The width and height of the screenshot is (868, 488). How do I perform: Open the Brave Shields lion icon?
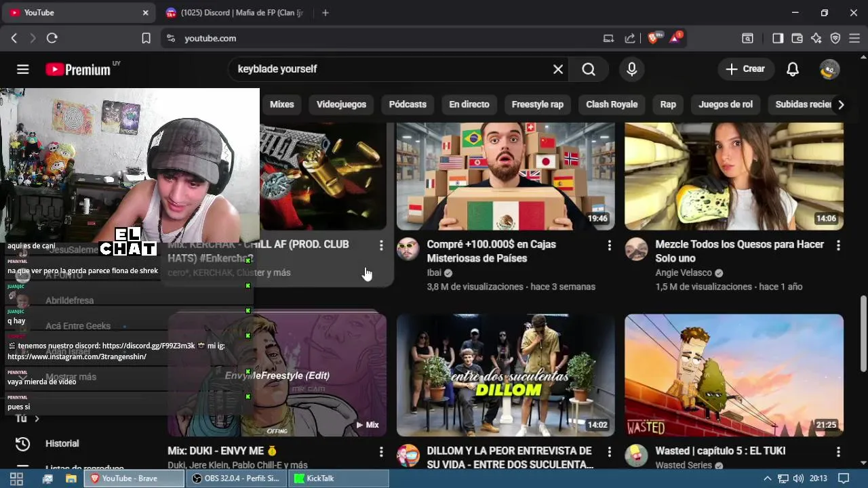pyautogui.click(x=654, y=39)
